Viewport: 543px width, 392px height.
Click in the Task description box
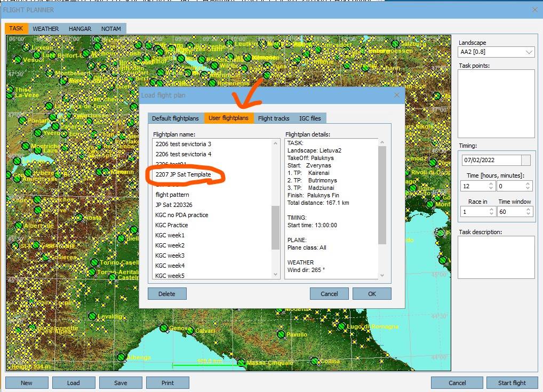click(496, 257)
